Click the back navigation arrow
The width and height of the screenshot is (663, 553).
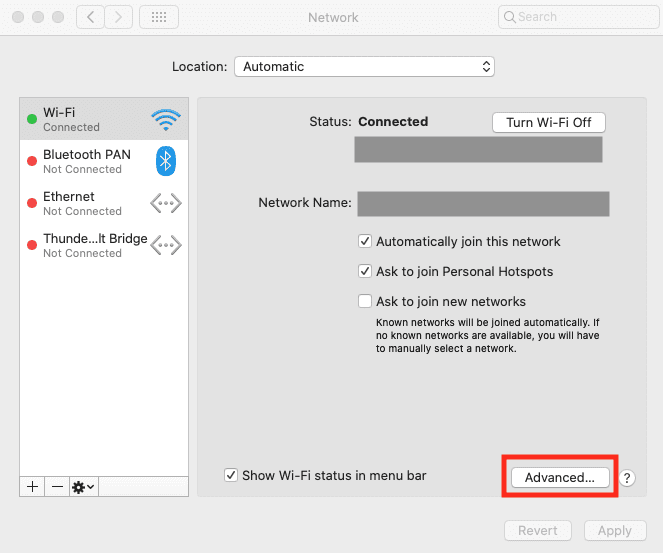pos(90,17)
